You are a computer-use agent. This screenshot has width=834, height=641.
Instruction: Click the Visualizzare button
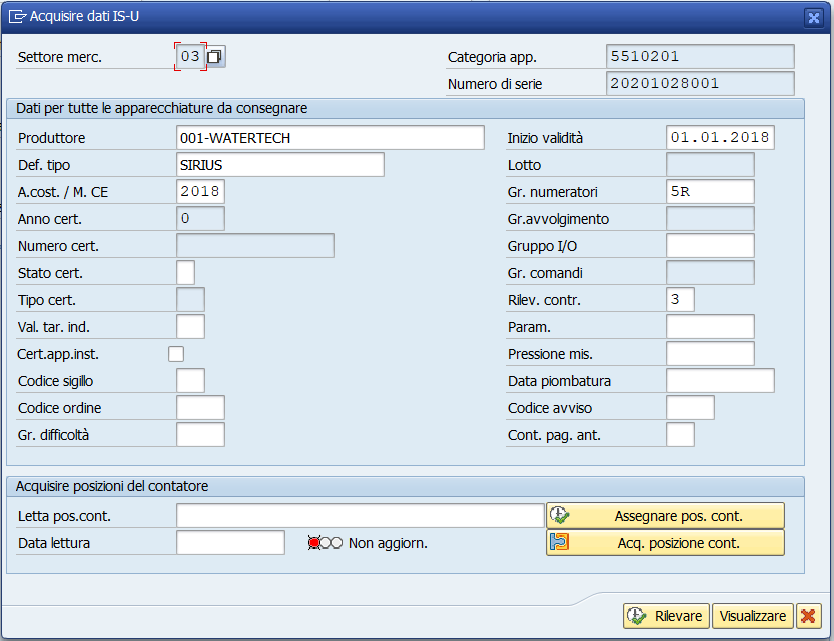pyautogui.click(x=753, y=616)
